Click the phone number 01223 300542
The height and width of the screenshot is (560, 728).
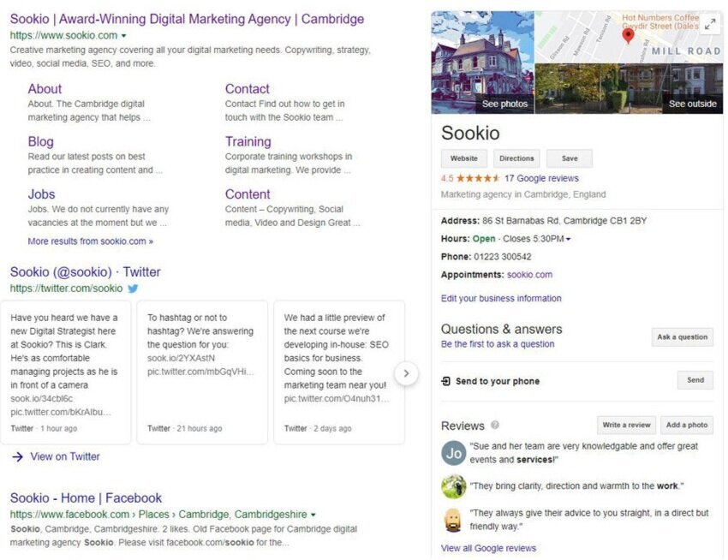click(x=503, y=257)
